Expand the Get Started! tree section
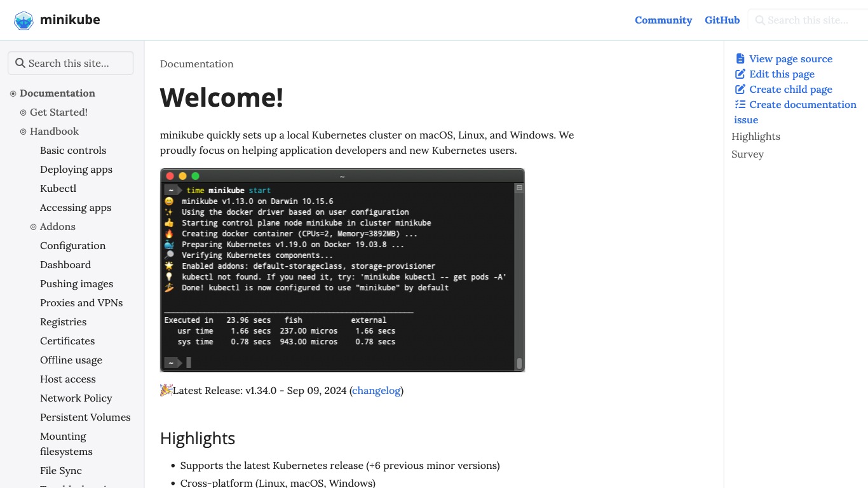Image resolution: width=868 pixels, height=488 pixels. (24, 112)
